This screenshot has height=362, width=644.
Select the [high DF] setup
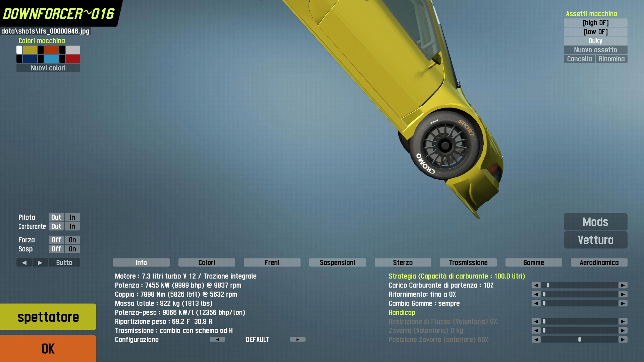pyautogui.click(x=595, y=23)
